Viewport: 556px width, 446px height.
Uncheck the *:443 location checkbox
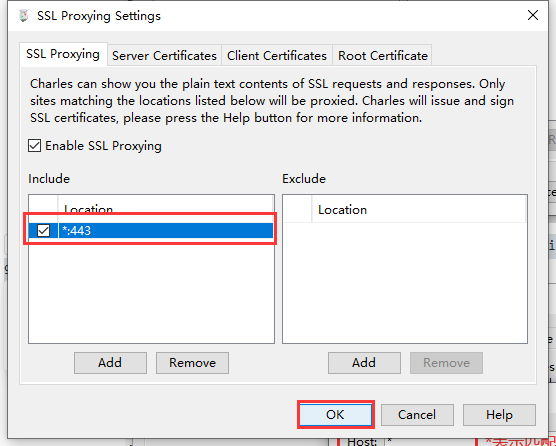pyautogui.click(x=44, y=230)
